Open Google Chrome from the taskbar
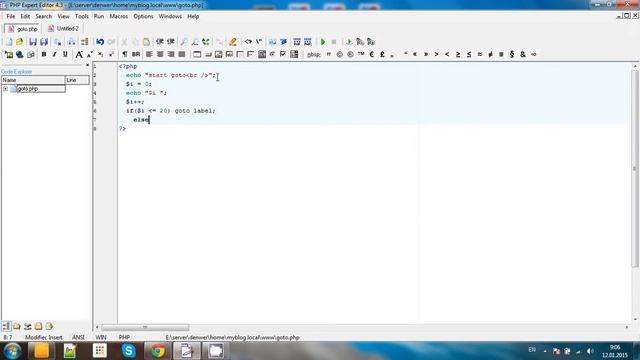 point(158,351)
